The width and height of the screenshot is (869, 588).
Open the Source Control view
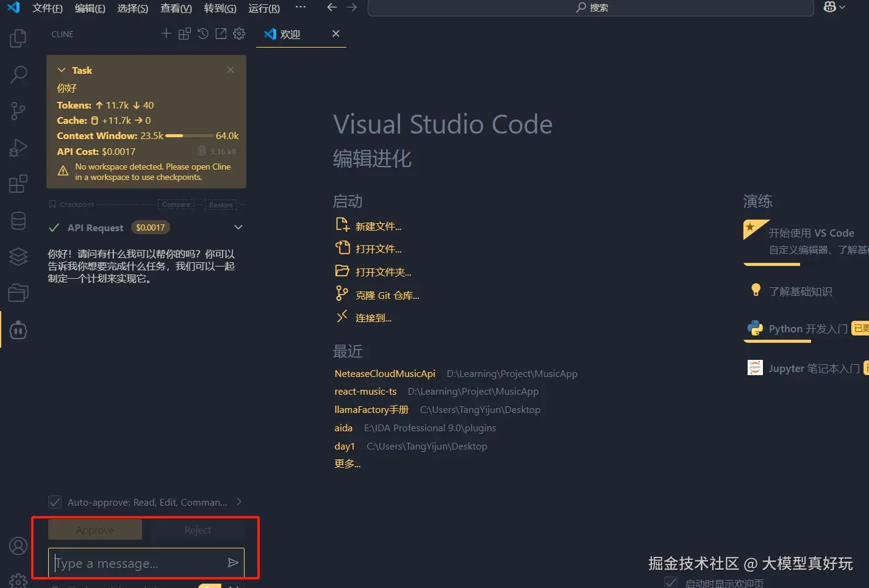[x=18, y=111]
